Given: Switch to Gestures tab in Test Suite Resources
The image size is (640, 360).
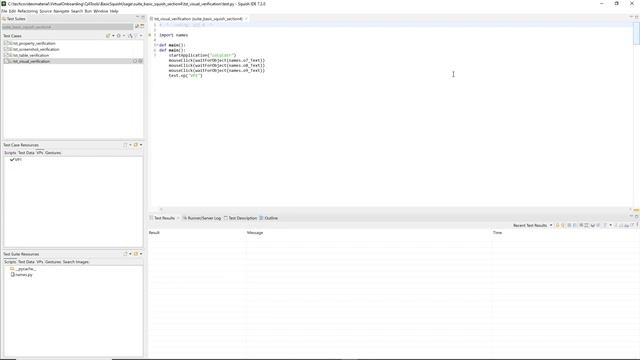Looking at the screenshot, I should tap(53, 262).
